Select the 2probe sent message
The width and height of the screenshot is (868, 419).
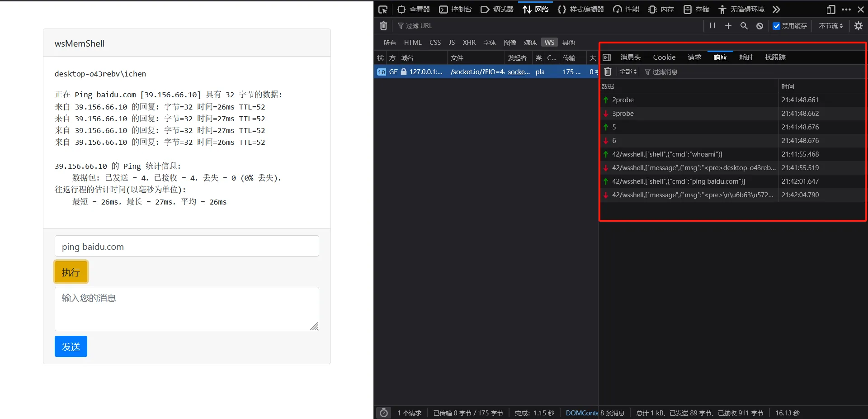pyautogui.click(x=732, y=100)
